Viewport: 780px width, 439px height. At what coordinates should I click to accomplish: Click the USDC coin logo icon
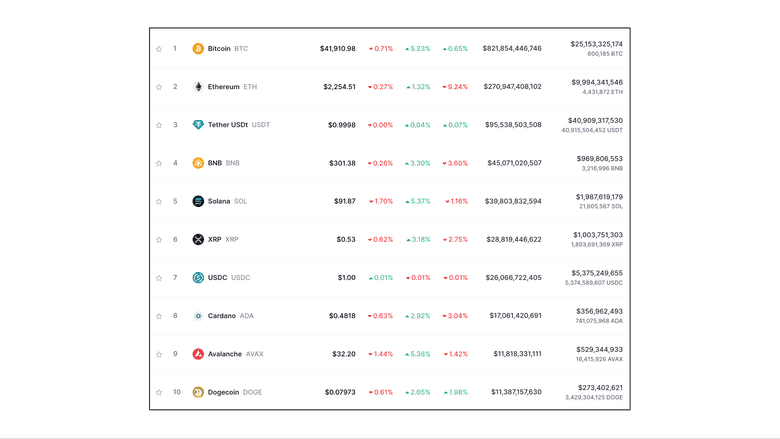pyautogui.click(x=198, y=278)
